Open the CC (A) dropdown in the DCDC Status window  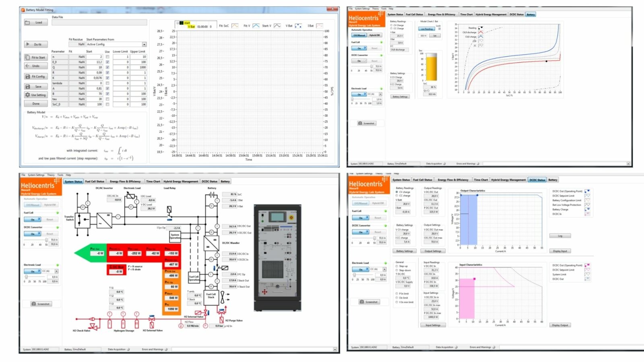(x=384, y=269)
